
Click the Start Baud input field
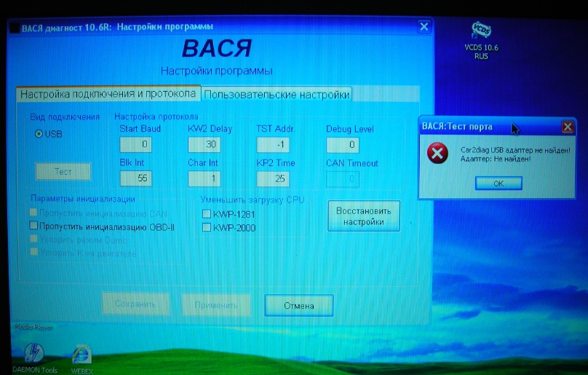136,144
